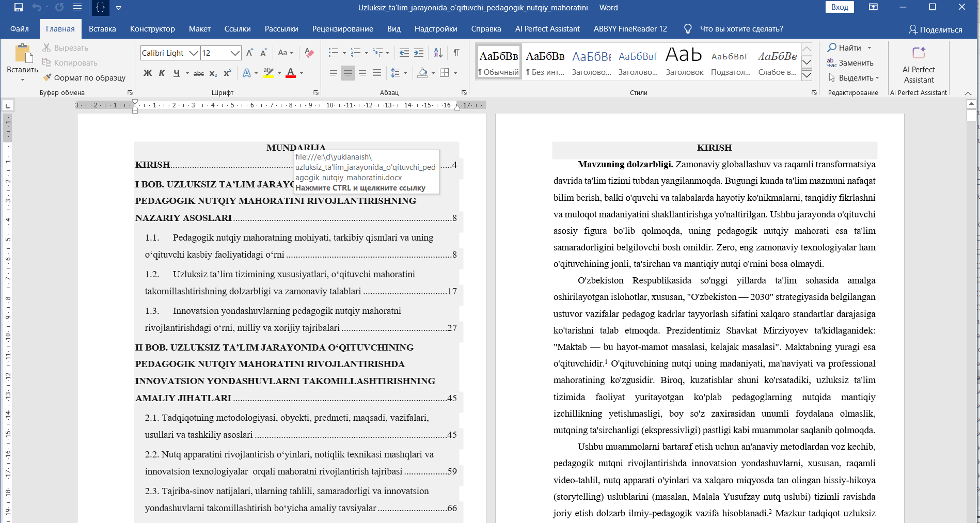The width and height of the screenshot is (980, 523).
Task: Follow the KIRISH table of contents link
Action: click(296, 165)
